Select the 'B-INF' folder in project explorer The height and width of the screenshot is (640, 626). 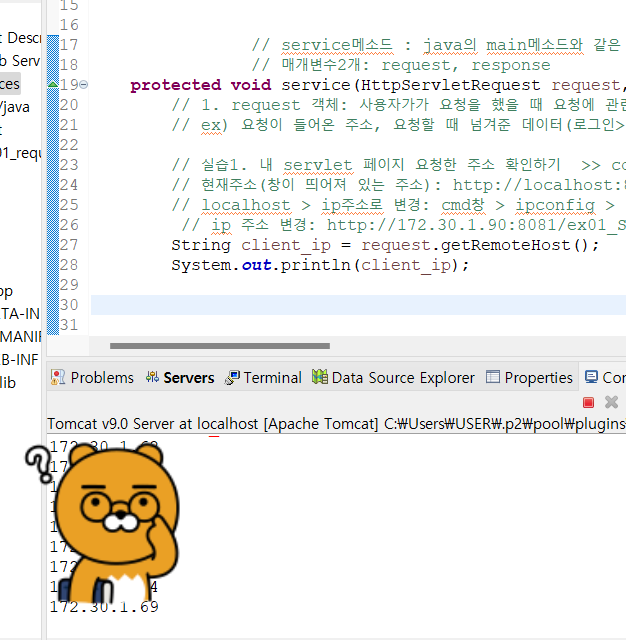[x=19, y=360]
